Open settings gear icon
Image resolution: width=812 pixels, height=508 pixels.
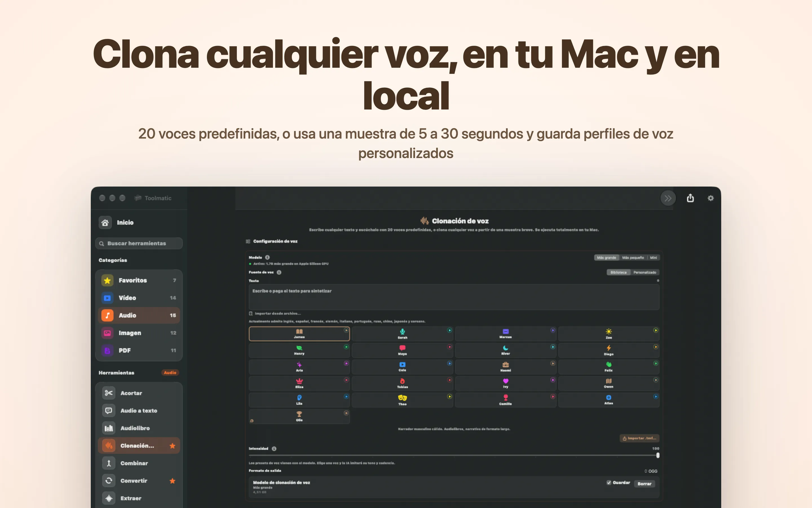(x=711, y=198)
